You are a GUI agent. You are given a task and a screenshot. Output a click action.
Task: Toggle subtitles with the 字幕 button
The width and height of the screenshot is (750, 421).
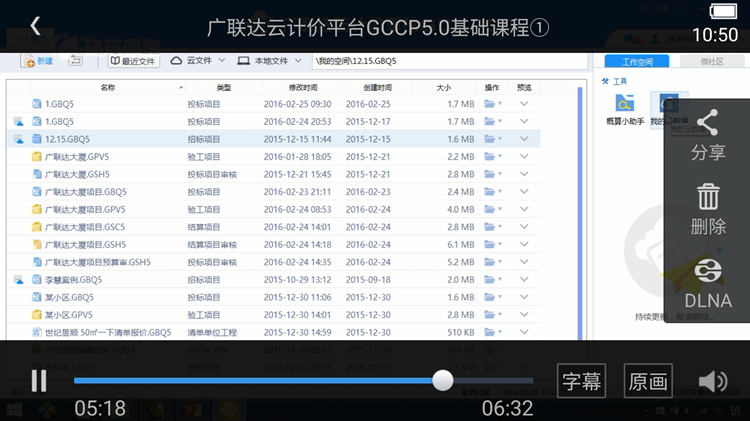(x=581, y=381)
